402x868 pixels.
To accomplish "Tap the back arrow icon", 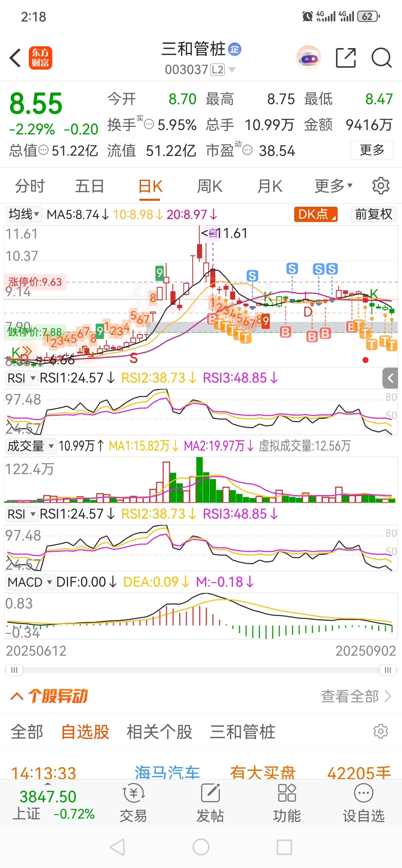I will tap(15, 58).
